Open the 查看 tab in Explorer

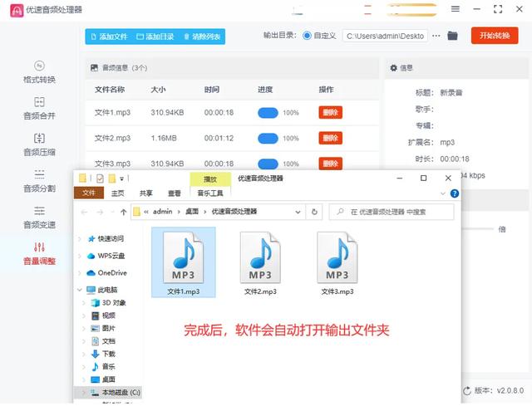[175, 193]
